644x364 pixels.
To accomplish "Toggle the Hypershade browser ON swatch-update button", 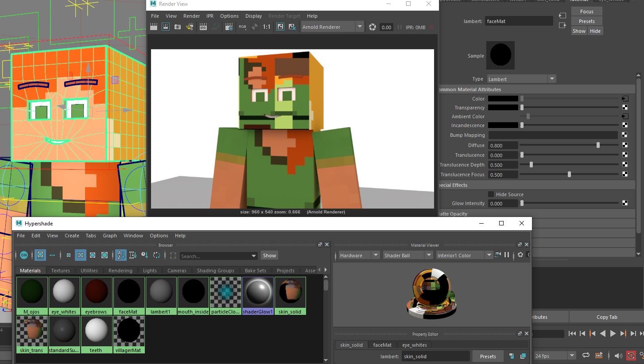I will tap(24, 255).
